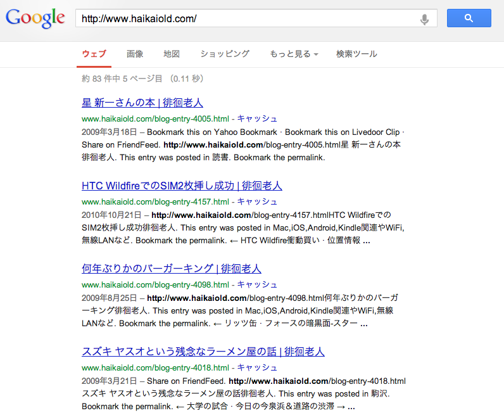Open the ショッピング tab
The height and width of the screenshot is (420, 504).
pyautogui.click(x=225, y=54)
